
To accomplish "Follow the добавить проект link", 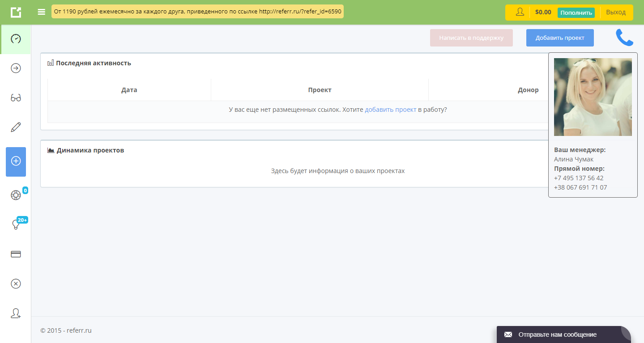I will [391, 110].
